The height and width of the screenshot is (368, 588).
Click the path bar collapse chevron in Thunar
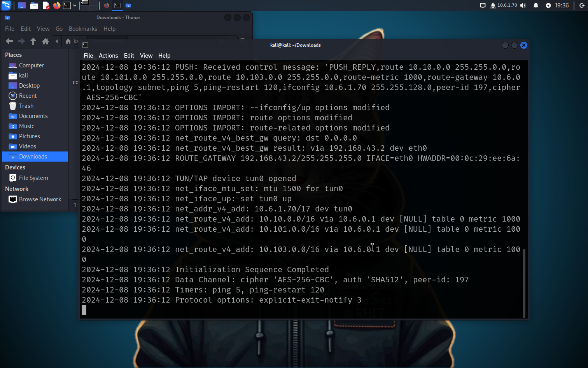pos(57,41)
